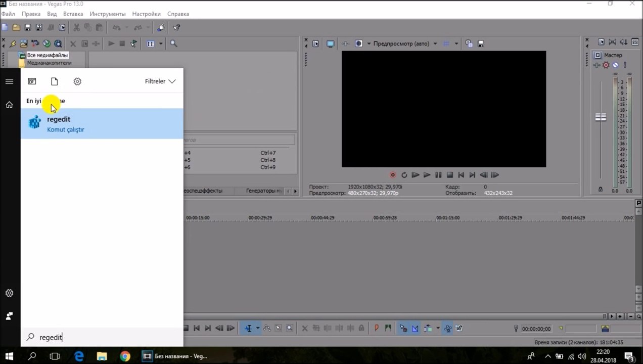Click the go to start button under preview

[x=461, y=175]
